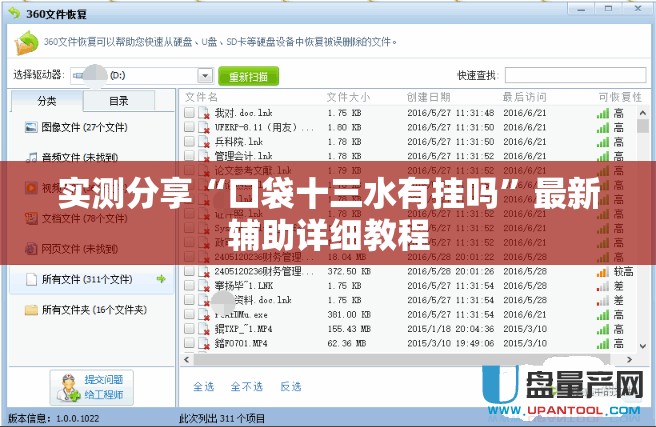Check the box for 381.00 KB exe file

click(189, 314)
